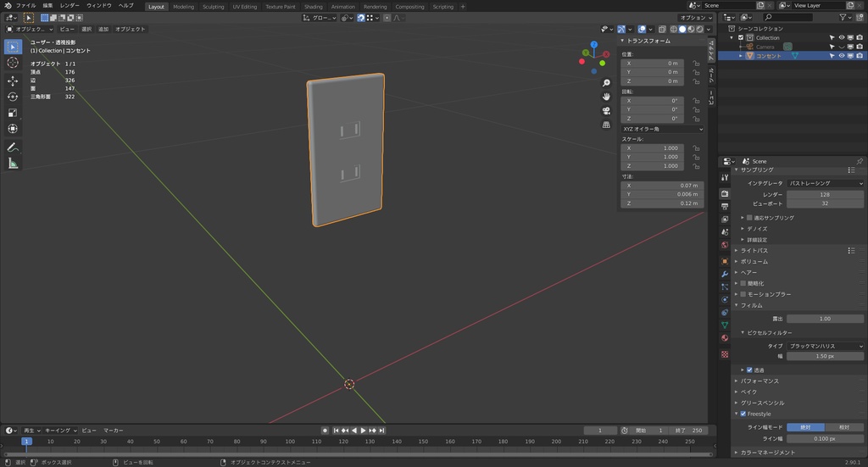Image resolution: width=868 pixels, height=467 pixels.
Task: Select the Scale tool in the toolbar
Action: click(13, 113)
